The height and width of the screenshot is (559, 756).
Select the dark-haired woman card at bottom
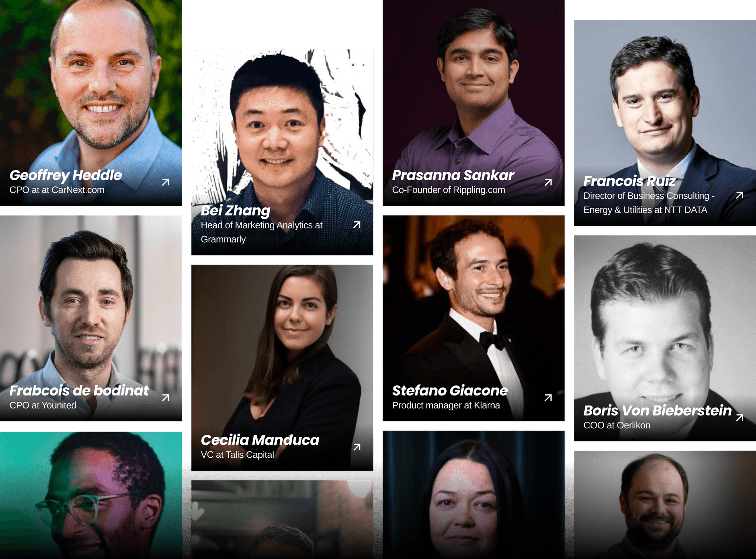[474, 495]
